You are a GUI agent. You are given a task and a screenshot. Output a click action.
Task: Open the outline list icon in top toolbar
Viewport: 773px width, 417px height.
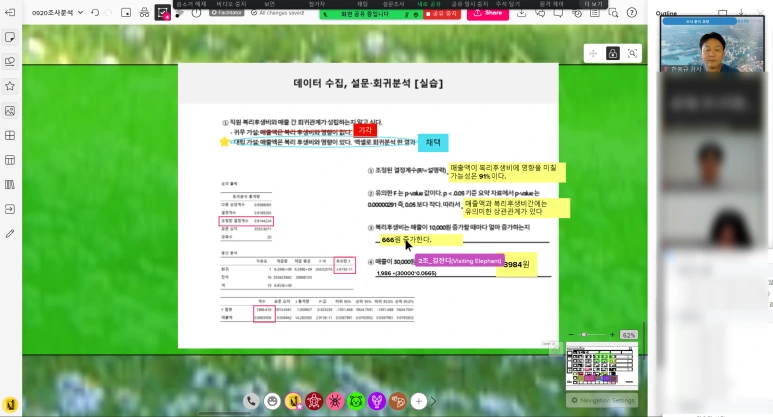(595, 13)
